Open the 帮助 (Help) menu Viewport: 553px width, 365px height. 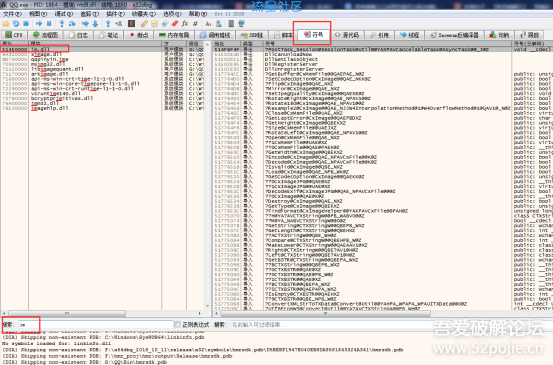(198, 14)
